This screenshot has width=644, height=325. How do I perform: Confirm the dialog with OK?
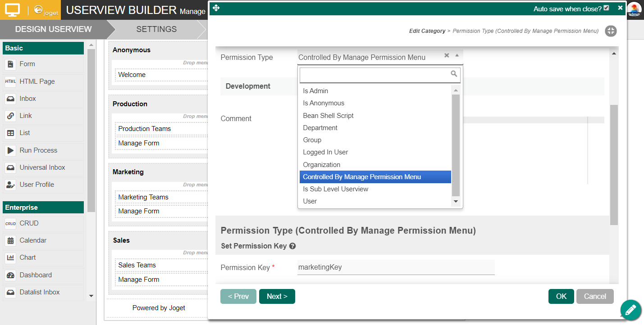(561, 296)
